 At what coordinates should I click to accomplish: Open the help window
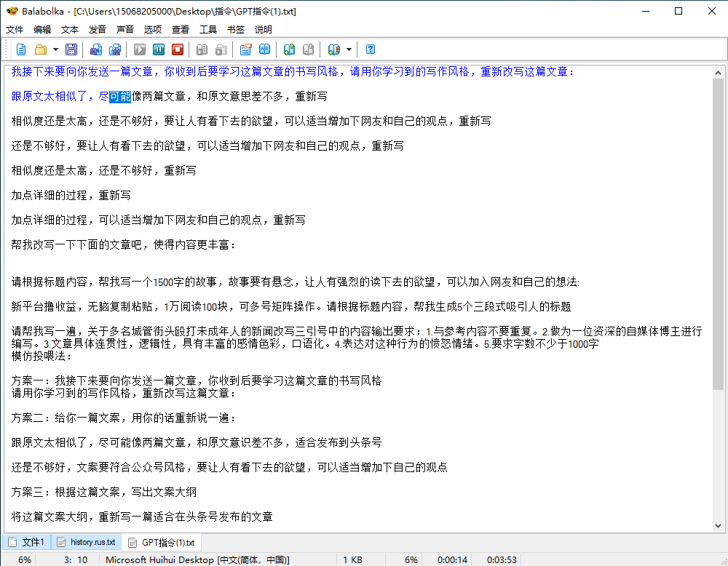tap(369, 49)
